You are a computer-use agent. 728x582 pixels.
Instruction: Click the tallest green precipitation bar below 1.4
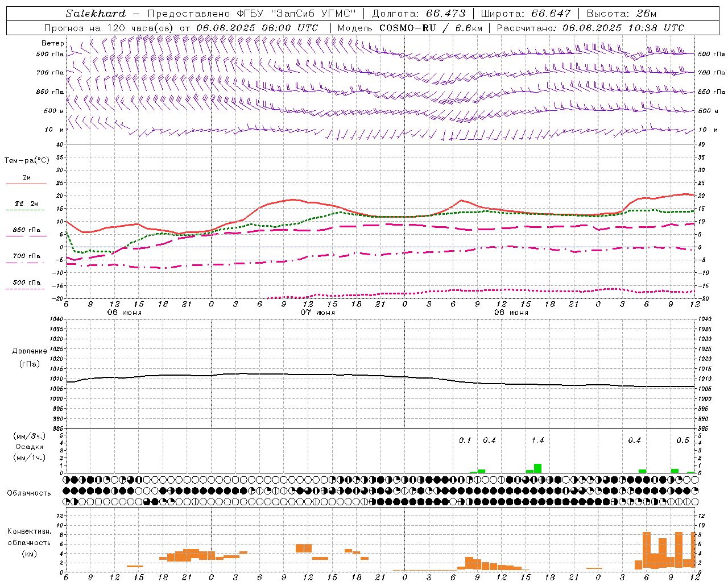point(537,468)
